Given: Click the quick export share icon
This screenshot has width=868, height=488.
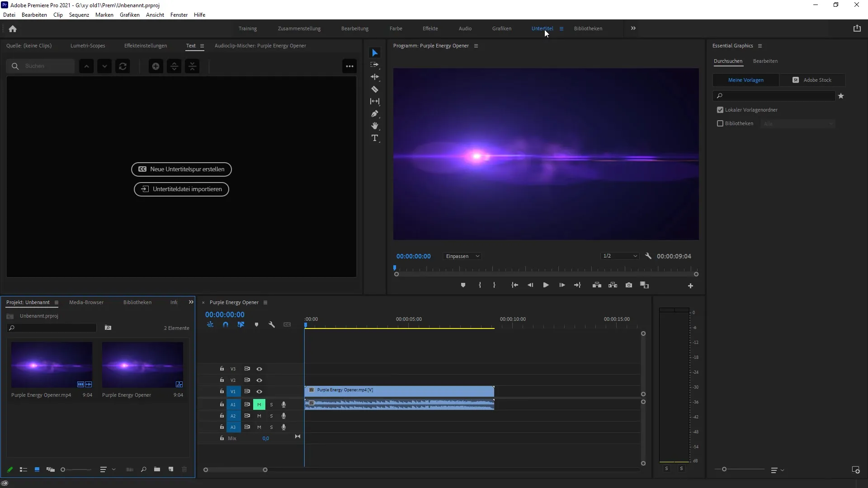Looking at the screenshot, I should click(857, 28).
